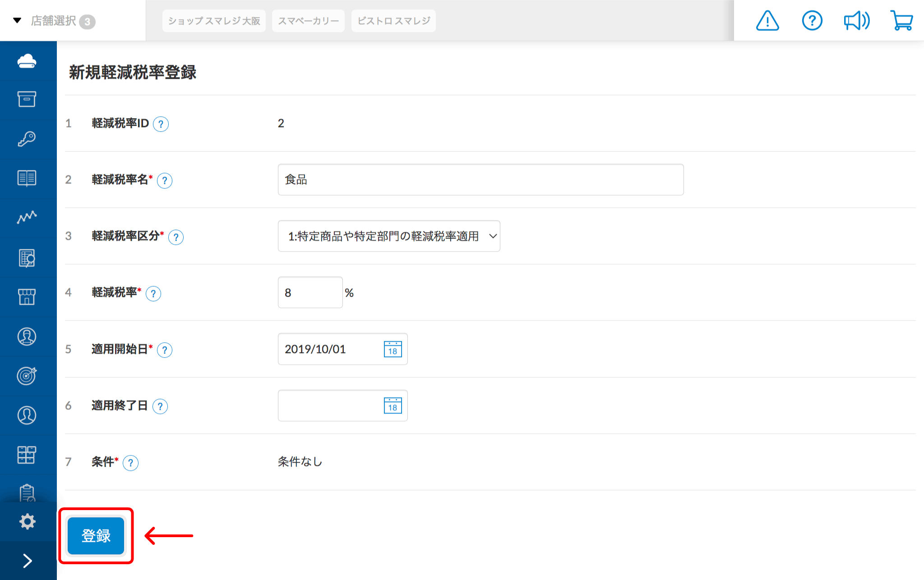The image size is (924, 580).
Task: Show help for 適用終了日
Action: (160, 406)
